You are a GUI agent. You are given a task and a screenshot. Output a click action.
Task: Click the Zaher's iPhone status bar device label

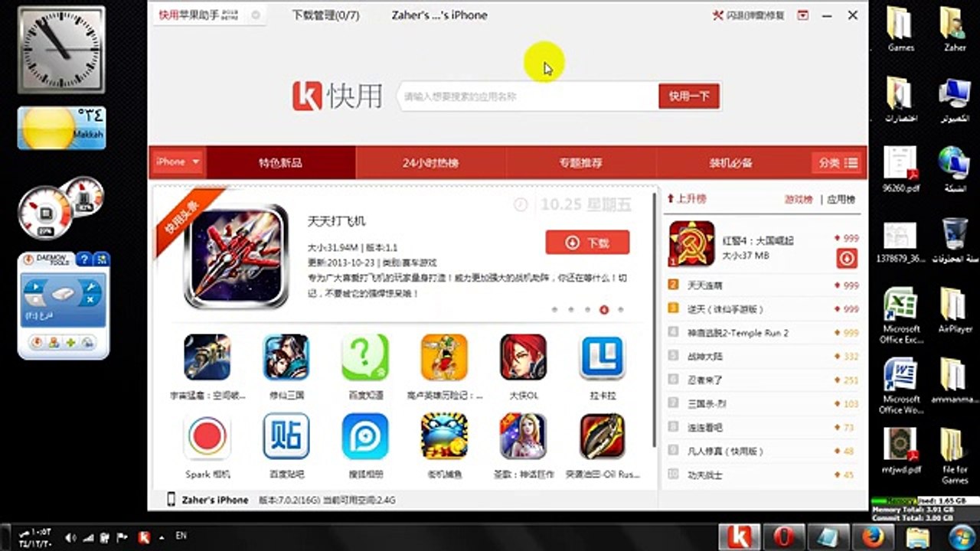(x=214, y=500)
